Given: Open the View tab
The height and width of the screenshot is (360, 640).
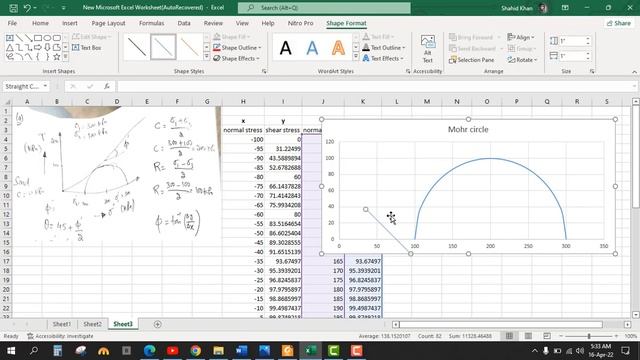Looking at the screenshot, I should 242,23.
